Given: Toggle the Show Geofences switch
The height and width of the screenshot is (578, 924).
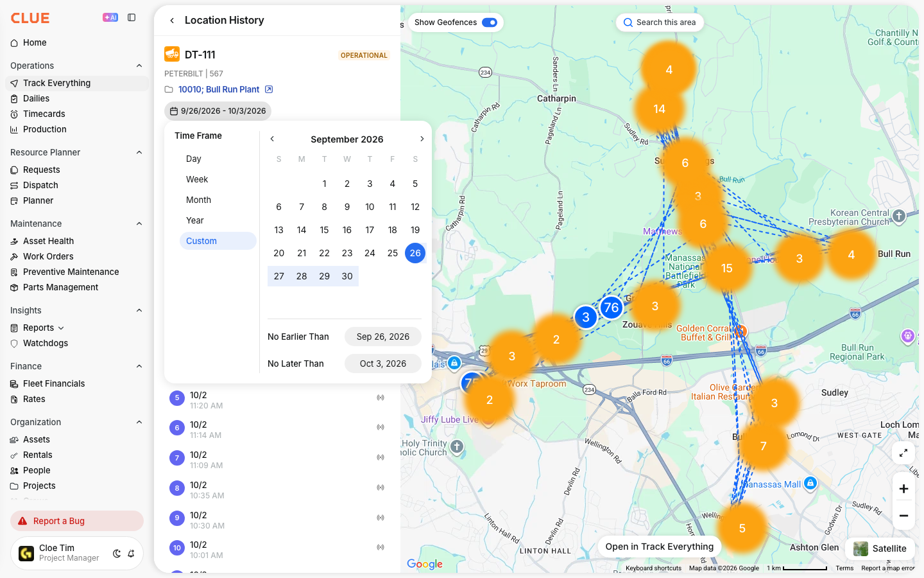Looking at the screenshot, I should point(490,22).
